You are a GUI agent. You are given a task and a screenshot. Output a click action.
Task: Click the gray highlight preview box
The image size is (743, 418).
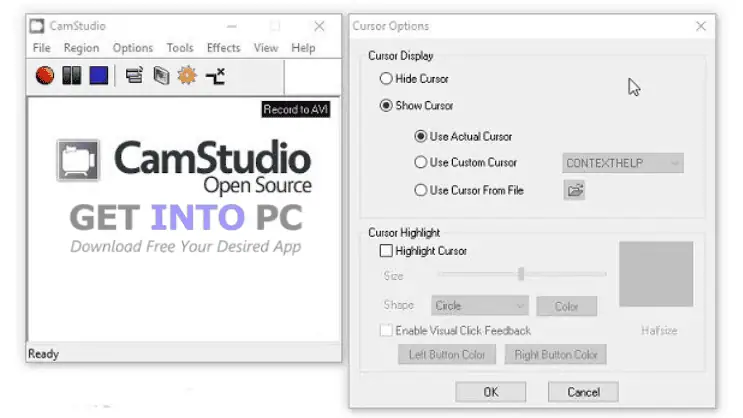pos(656,274)
